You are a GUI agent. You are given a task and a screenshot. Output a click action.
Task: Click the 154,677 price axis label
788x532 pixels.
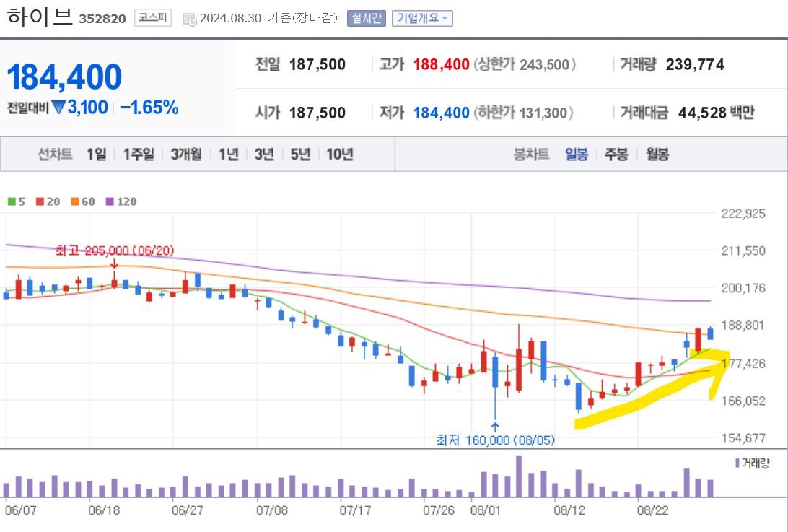(x=744, y=438)
